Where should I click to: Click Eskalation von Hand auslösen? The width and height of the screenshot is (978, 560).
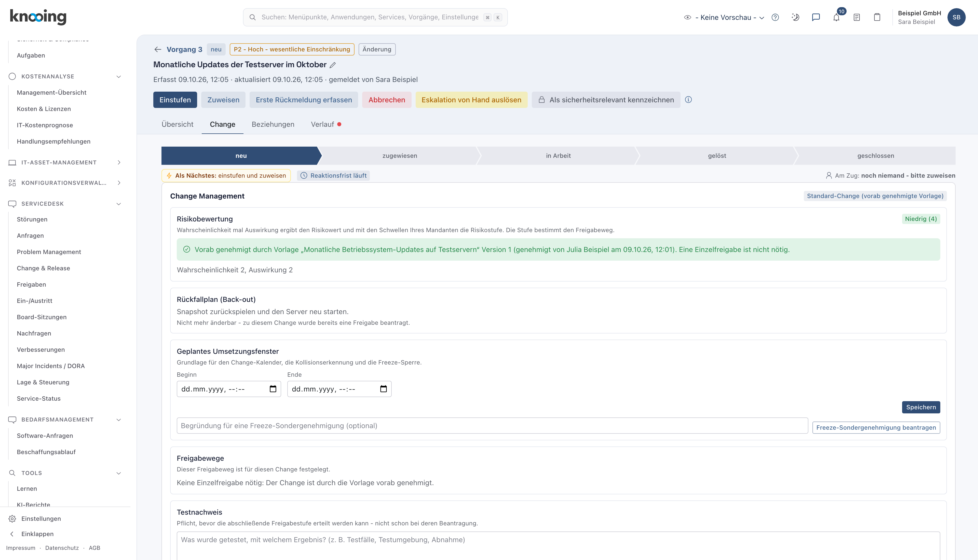coord(471,100)
